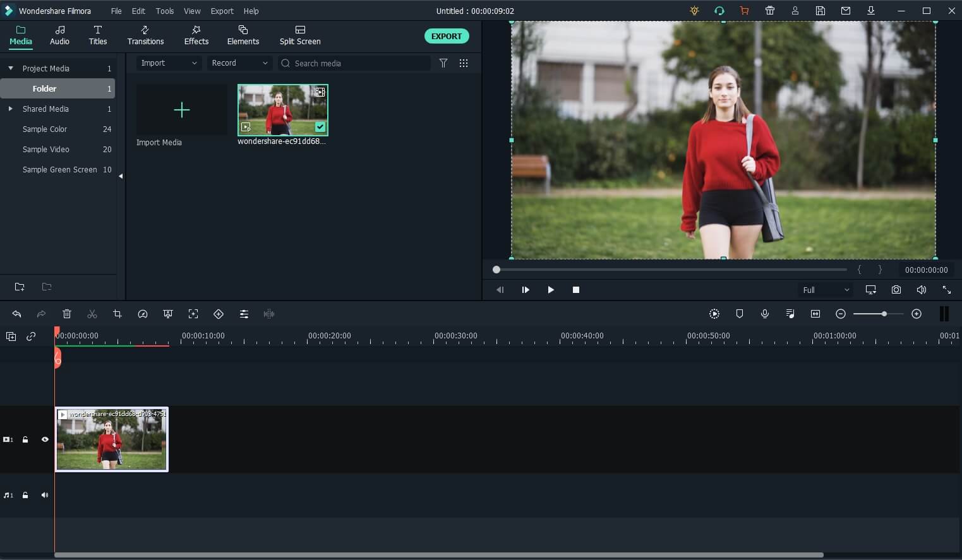Click the split scissors icon

coord(92,314)
